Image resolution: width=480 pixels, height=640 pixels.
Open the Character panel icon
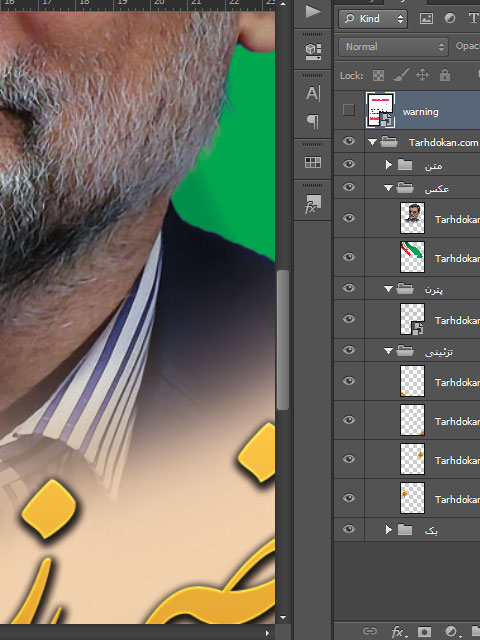[313, 93]
